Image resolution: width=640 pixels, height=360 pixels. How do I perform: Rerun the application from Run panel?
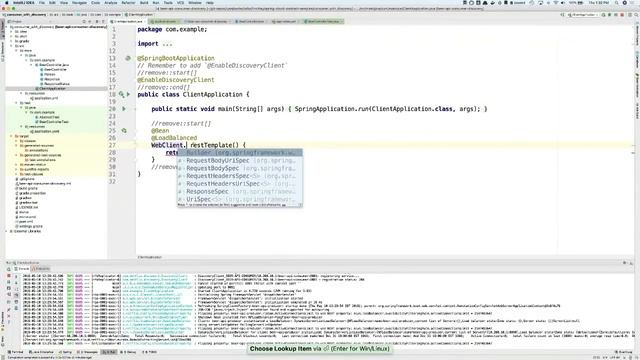pyautogui.click(x=9, y=269)
